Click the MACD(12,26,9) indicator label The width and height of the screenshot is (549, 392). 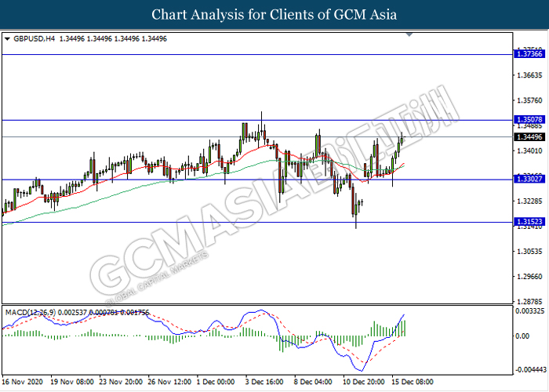click(31, 312)
